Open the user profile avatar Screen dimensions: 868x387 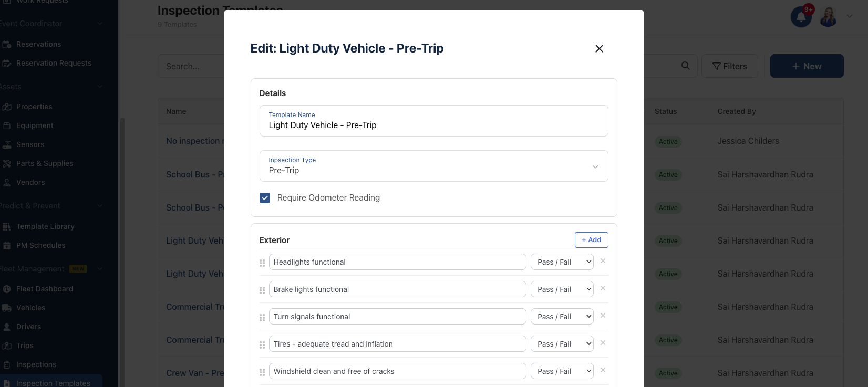point(829,17)
